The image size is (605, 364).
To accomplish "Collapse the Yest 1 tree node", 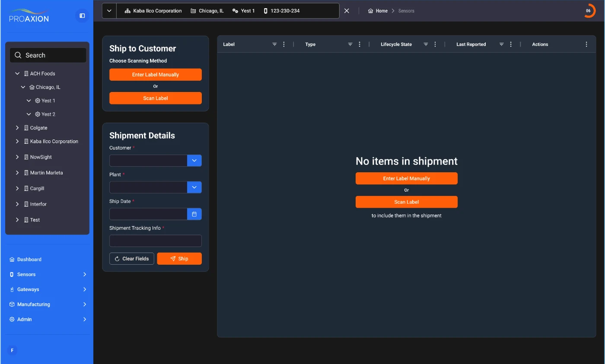I will [x=29, y=101].
